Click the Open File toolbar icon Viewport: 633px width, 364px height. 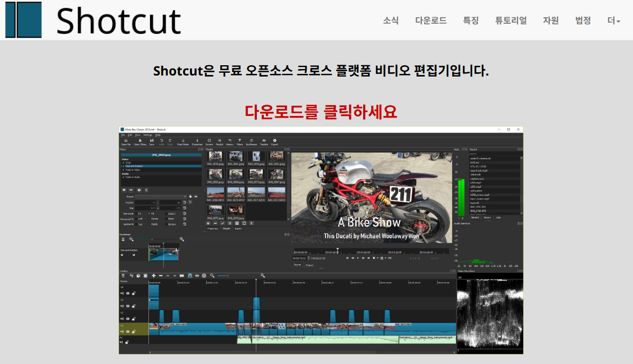coord(126,142)
